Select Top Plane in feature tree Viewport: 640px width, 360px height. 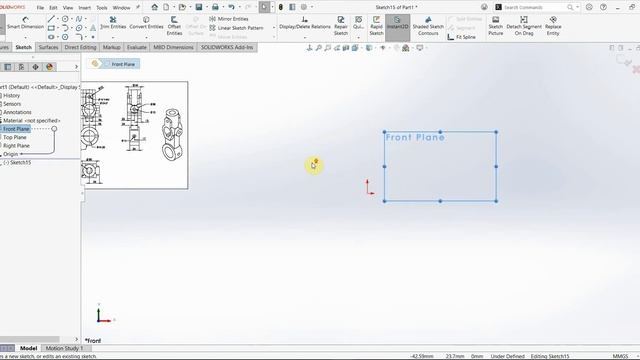pos(14,137)
